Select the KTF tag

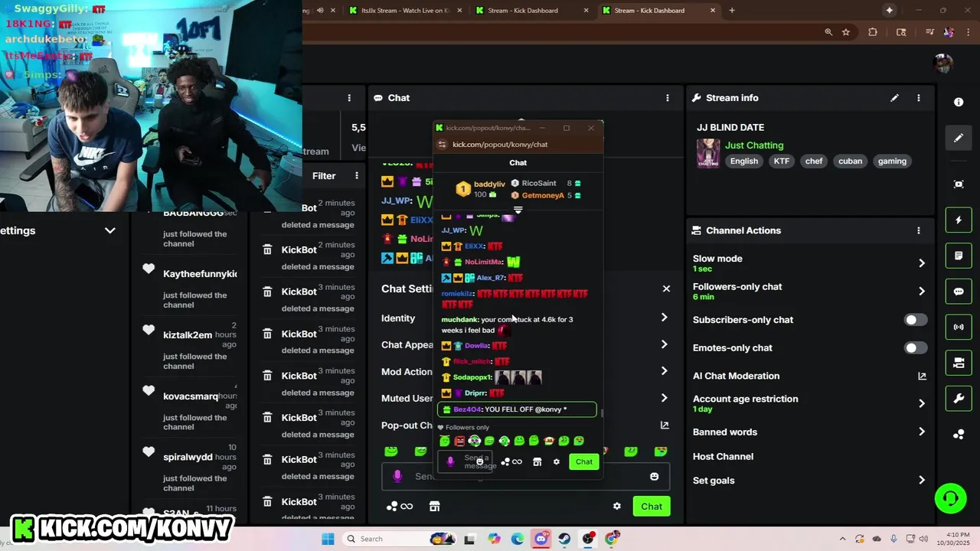coord(782,161)
